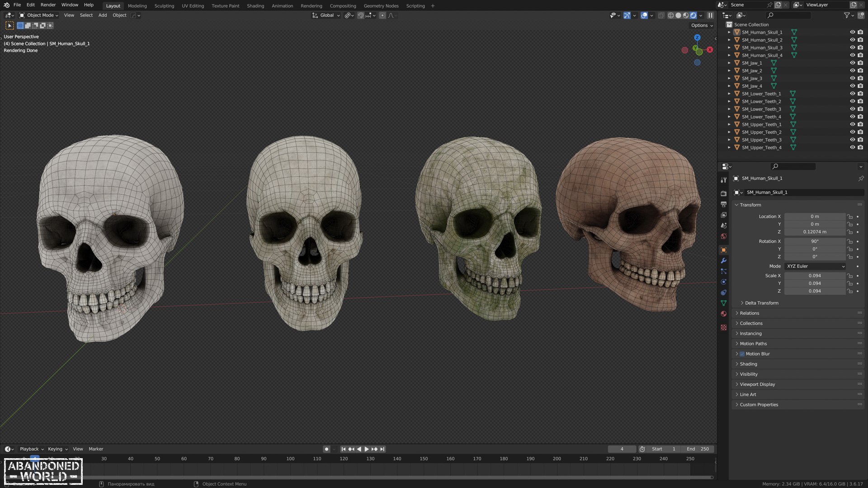The width and height of the screenshot is (868, 488).
Task: Open the rotation Mode XYZ Euler dropdown
Action: tap(815, 266)
